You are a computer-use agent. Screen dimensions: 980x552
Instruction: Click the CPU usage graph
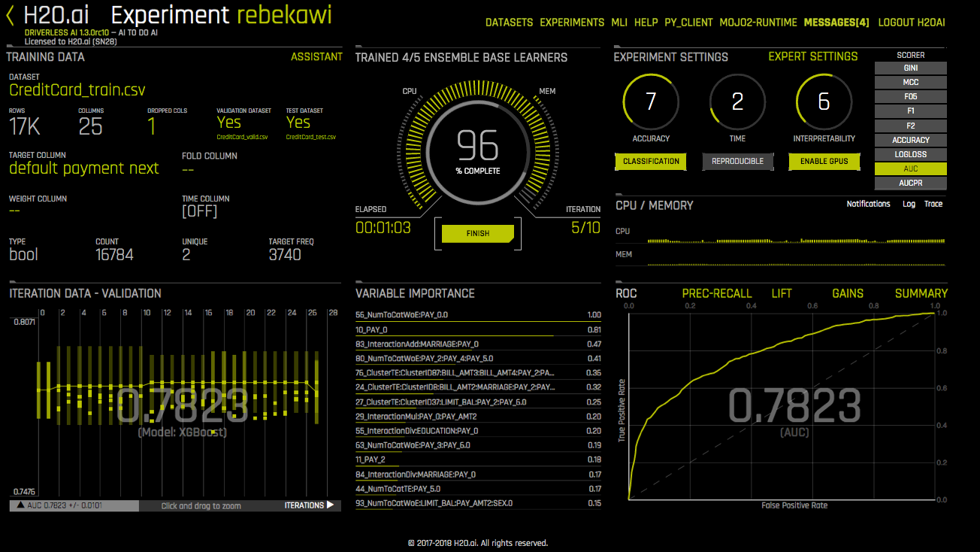click(796, 239)
